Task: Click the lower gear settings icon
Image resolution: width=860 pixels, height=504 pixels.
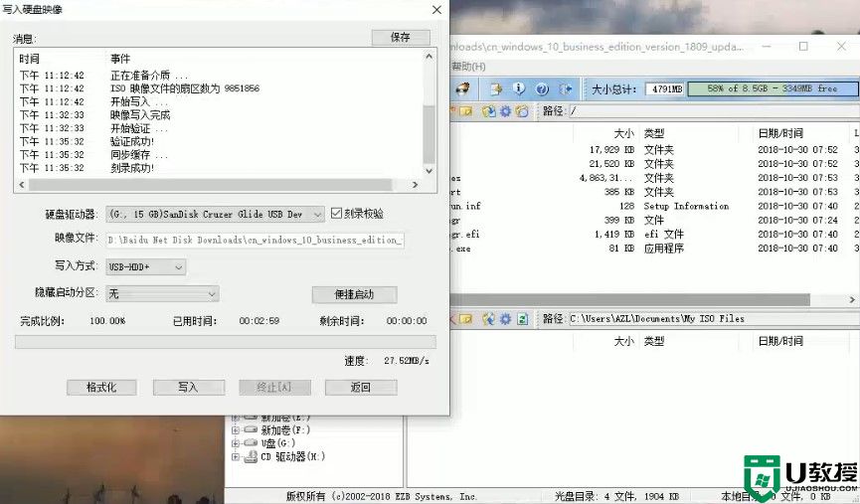Action: 505,319
